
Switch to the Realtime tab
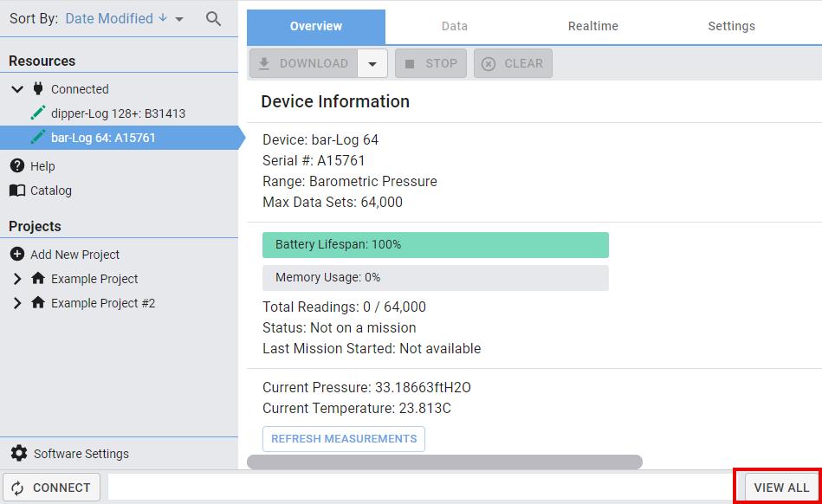coord(592,26)
